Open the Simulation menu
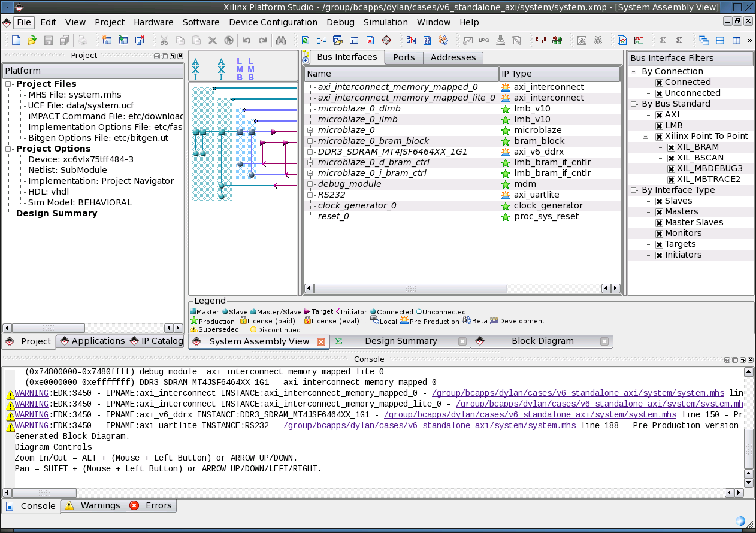 click(x=385, y=22)
